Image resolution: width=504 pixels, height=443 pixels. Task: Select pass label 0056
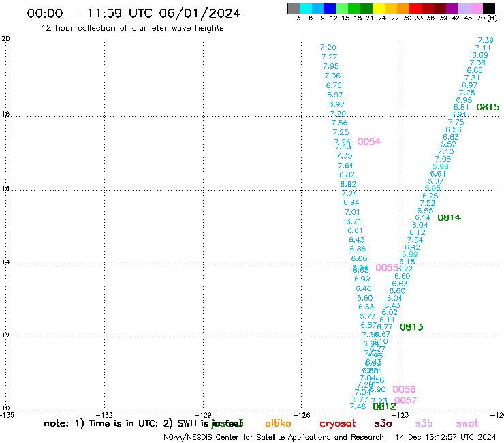405,389
